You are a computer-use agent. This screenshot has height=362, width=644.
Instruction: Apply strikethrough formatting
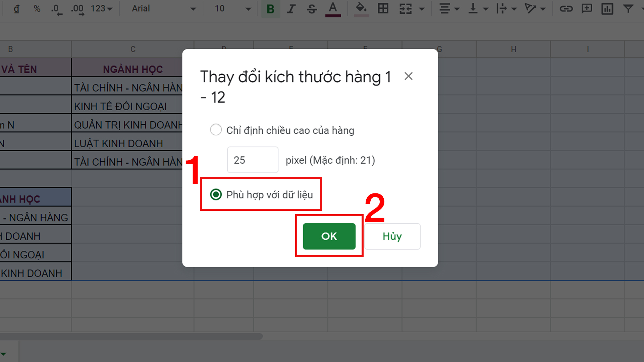pyautogui.click(x=312, y=9)
